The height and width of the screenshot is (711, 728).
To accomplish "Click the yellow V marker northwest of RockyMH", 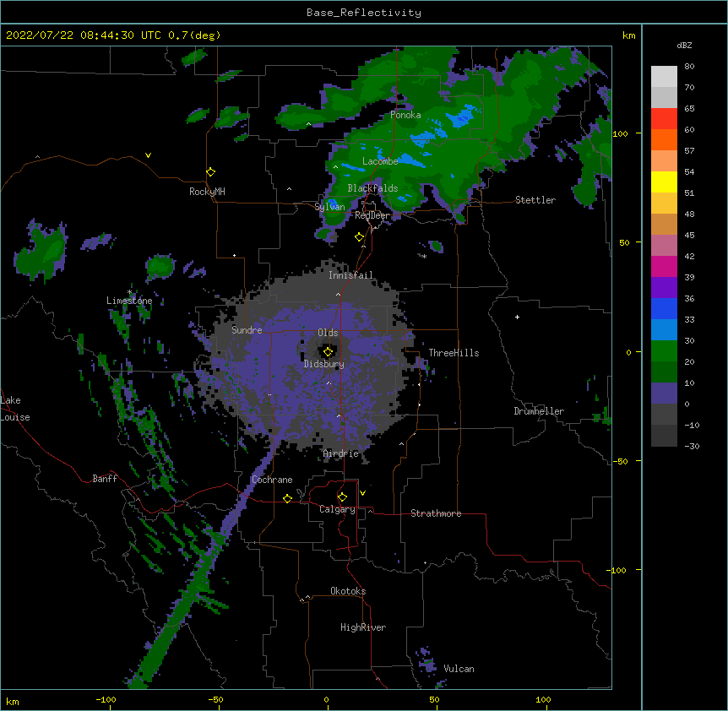I will [148, 155].
